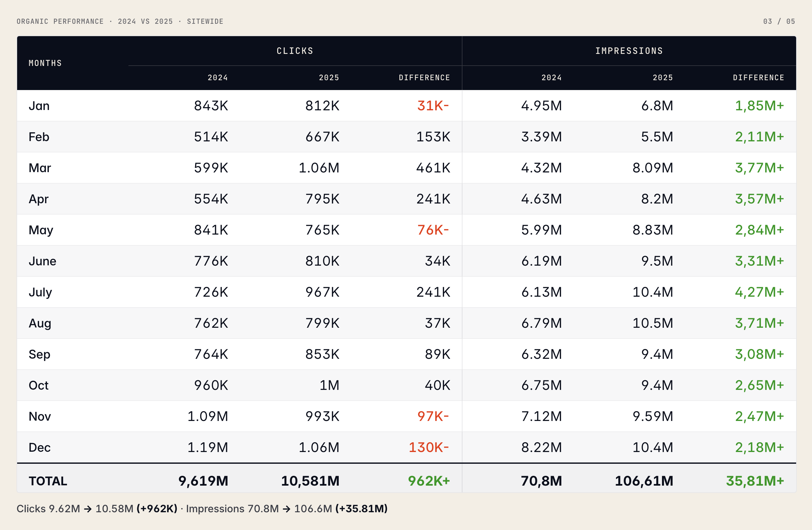Screen dimensions: 812x530
Task: Select the Dec row label
Action: (40, 447)
